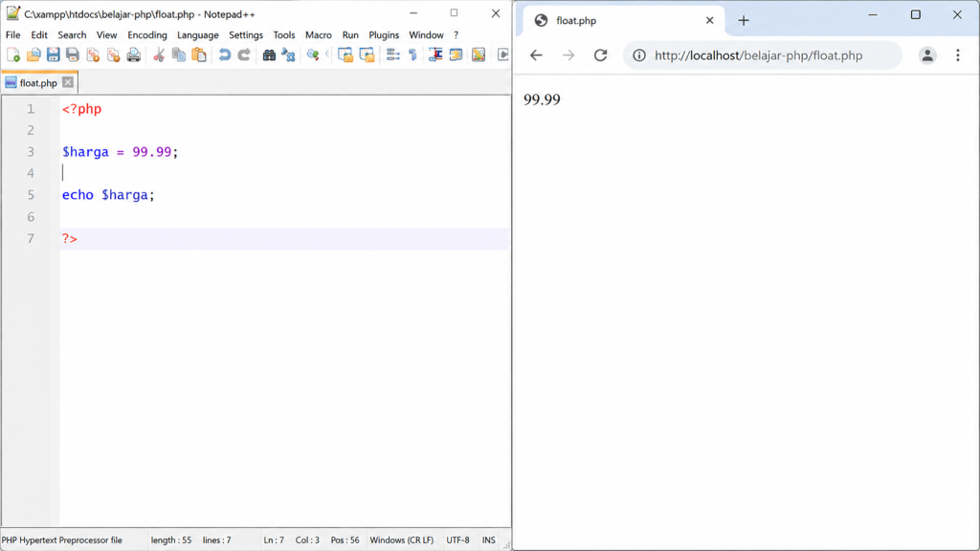Image resolution: width=980 pixels, height=551 pixels.
Task: Click the echo $harga line
Action: [107, 195]
